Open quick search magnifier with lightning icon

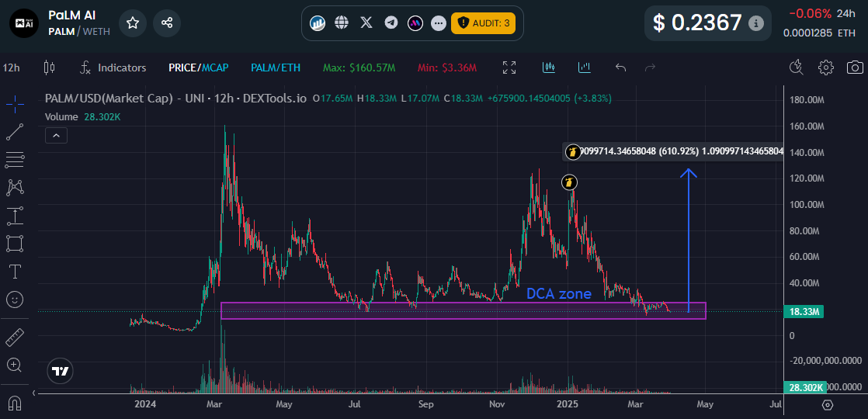point(797,68)
